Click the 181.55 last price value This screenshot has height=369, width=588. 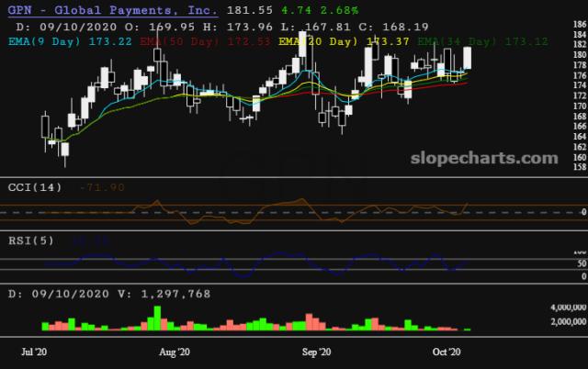tap(247, 10)
